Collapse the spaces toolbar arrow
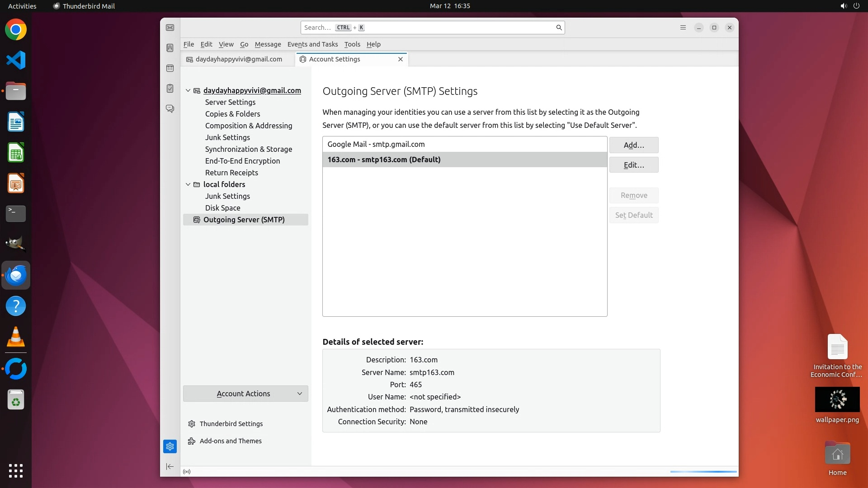 tap(170, 466)
